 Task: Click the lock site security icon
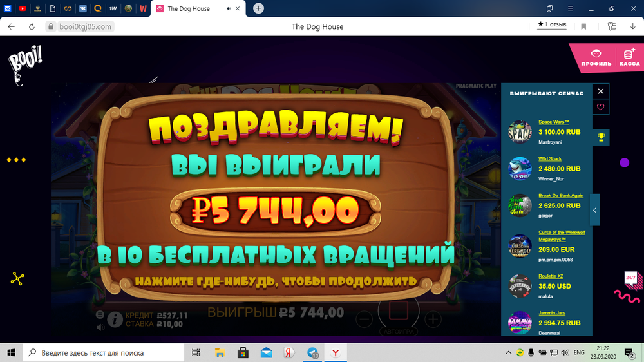pos(50,26)
